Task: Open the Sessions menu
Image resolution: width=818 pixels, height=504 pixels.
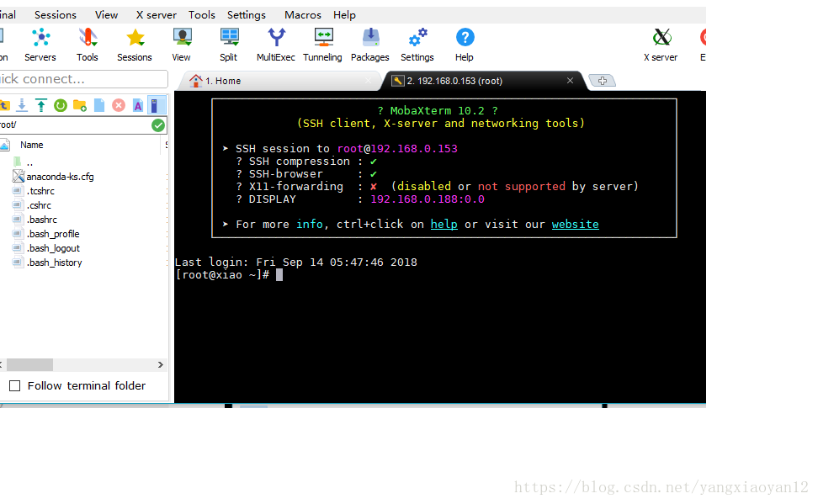Action: pos(56,14)
